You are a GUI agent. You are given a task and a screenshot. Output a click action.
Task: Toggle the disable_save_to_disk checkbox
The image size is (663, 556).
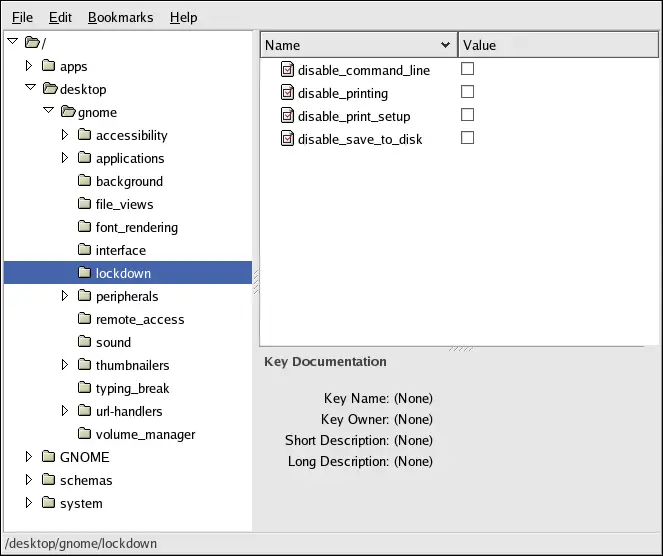[467, 138]
